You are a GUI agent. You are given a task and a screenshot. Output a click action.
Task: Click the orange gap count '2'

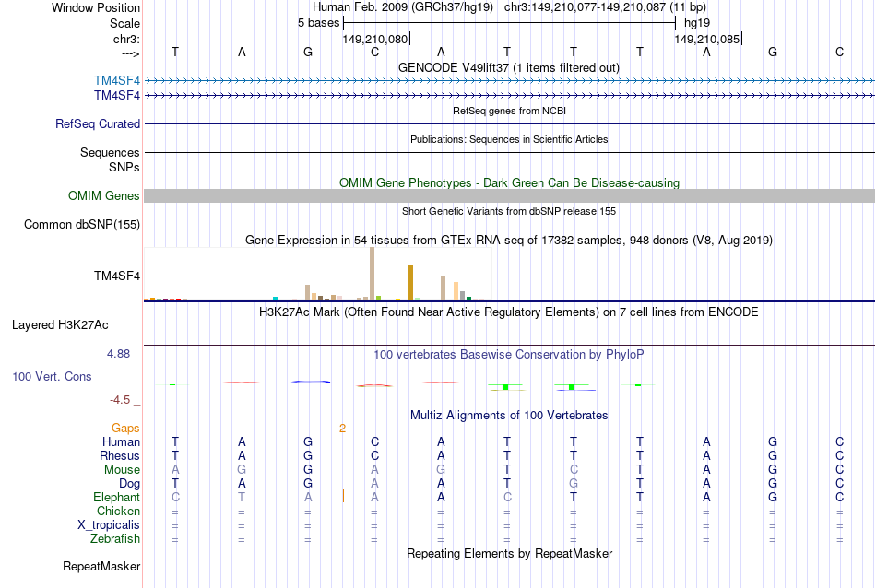[342, 429]
